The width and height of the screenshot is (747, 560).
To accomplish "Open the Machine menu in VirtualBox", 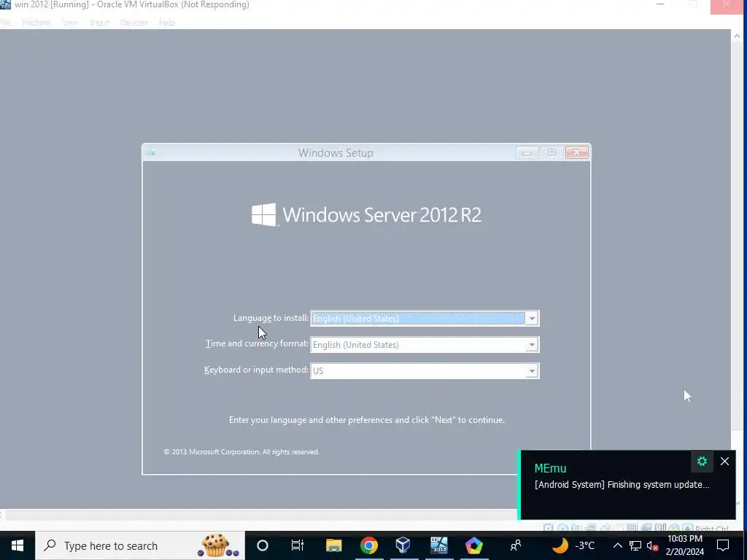I will tap(36, 23).
